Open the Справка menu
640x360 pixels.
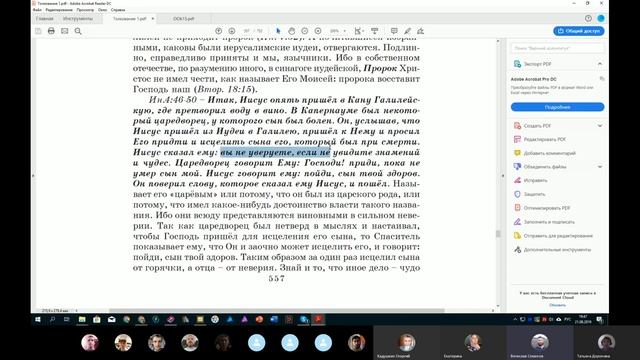point(118,10)
